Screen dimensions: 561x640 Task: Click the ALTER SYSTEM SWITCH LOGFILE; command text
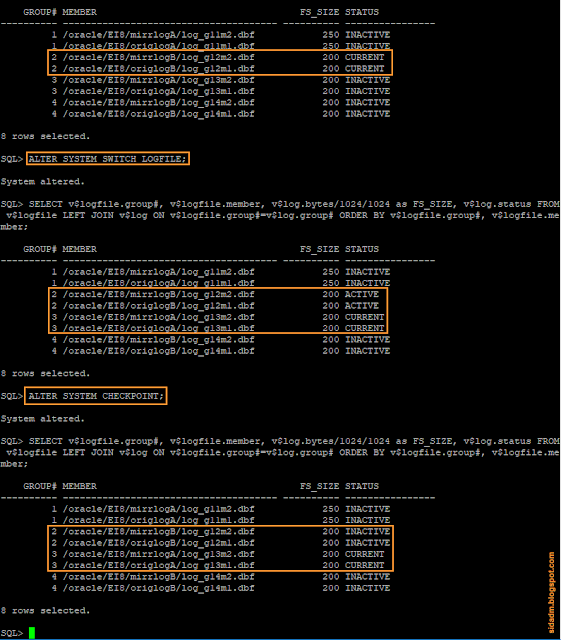click(108, 159)
